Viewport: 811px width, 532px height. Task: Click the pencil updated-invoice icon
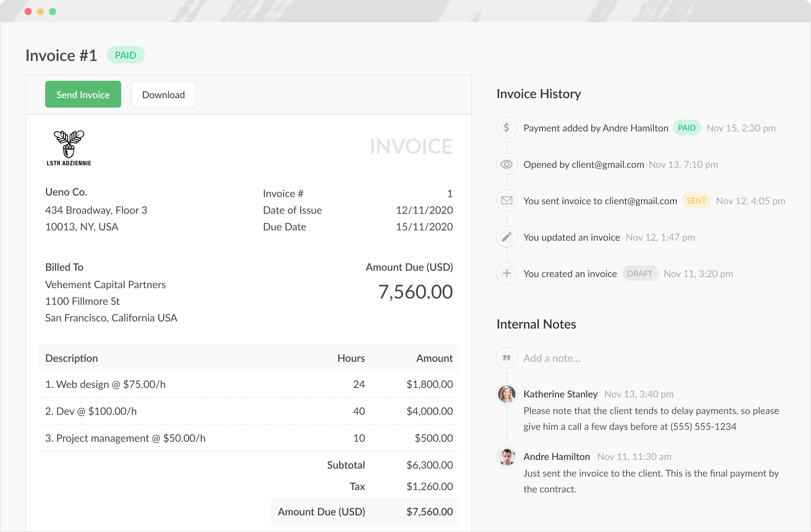click(506, 237)
